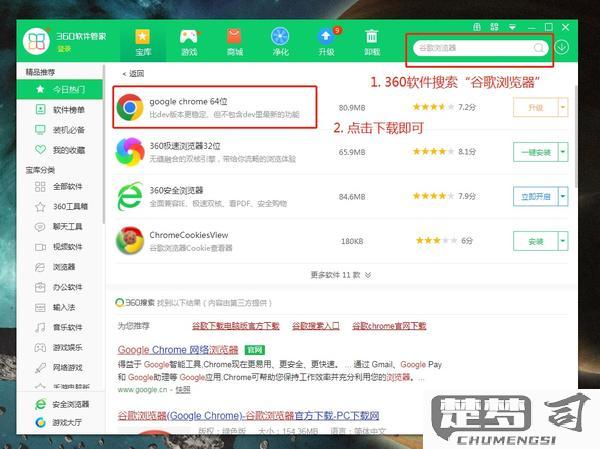This screenshot has height=449, width=600.
Task: Select 今日热门 in the sidebar
Action: click(60, 90)
